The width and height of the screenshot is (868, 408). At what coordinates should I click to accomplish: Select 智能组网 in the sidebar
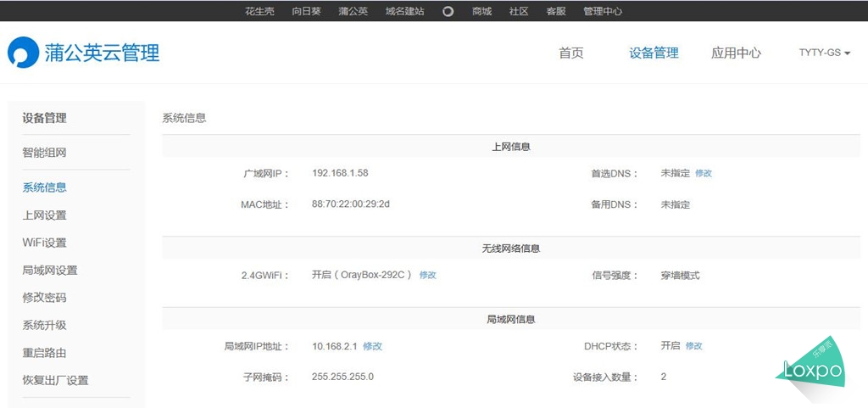[44, 153]
